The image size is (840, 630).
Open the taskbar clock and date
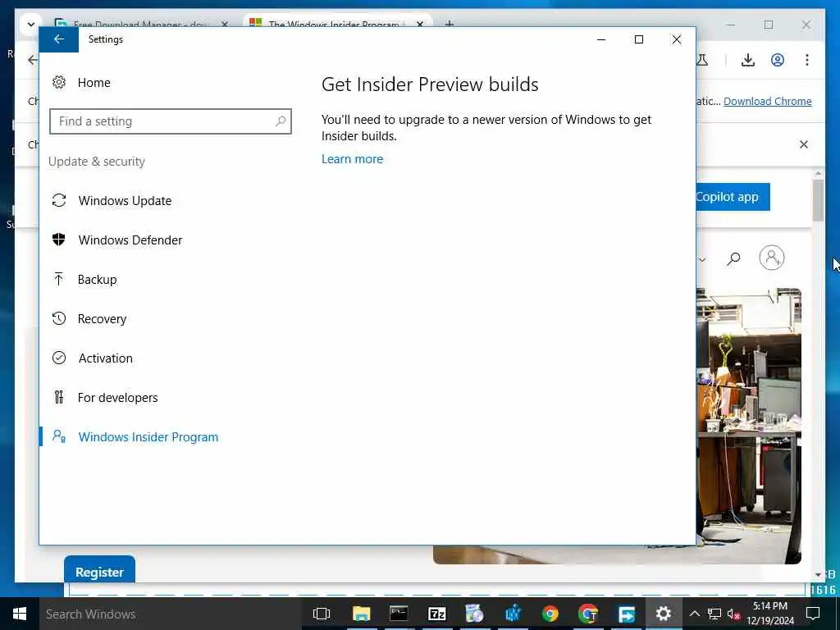pyautogui.click(x=770, y=614)
